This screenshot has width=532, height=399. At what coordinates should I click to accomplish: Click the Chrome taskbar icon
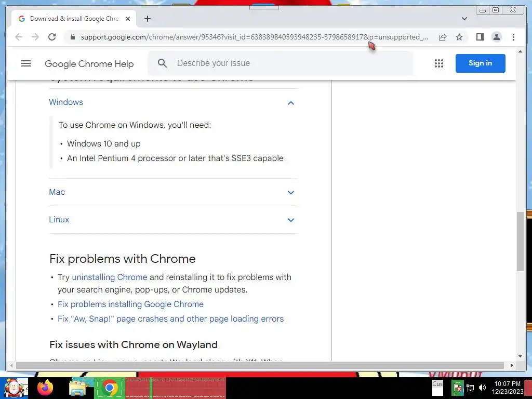[x=109, y=388]
